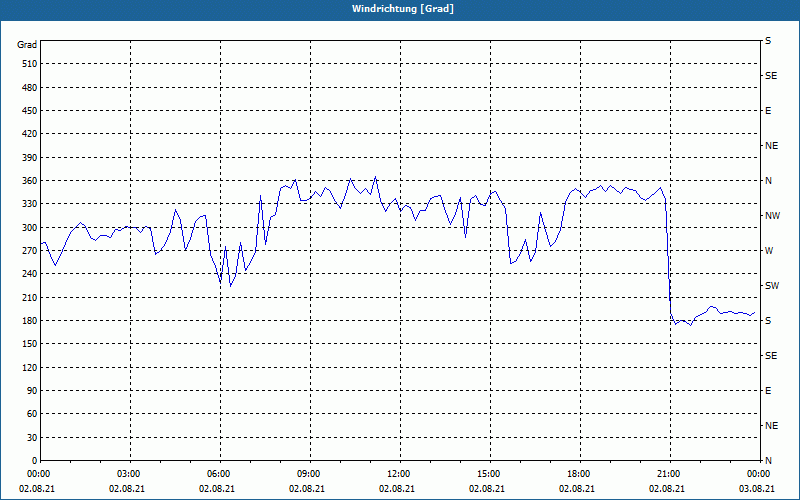
Task: Click the 90 degree axis label
Action: (32, 390)
